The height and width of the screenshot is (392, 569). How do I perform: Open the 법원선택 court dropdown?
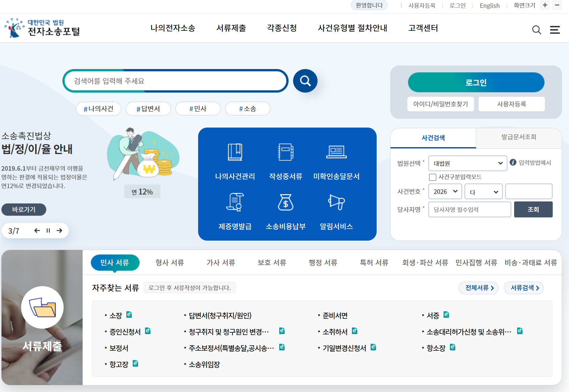click(467, 163)
